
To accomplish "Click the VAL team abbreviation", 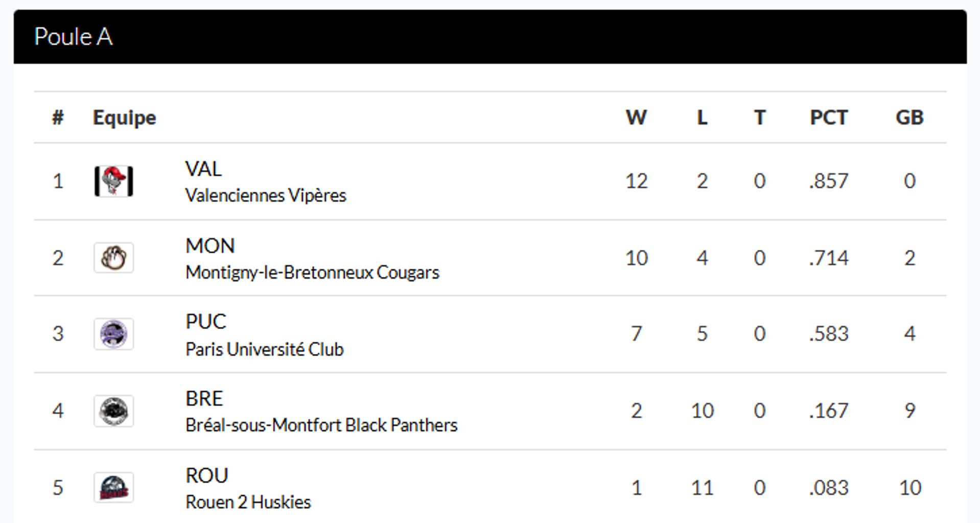I will click(x=203, y=169).
